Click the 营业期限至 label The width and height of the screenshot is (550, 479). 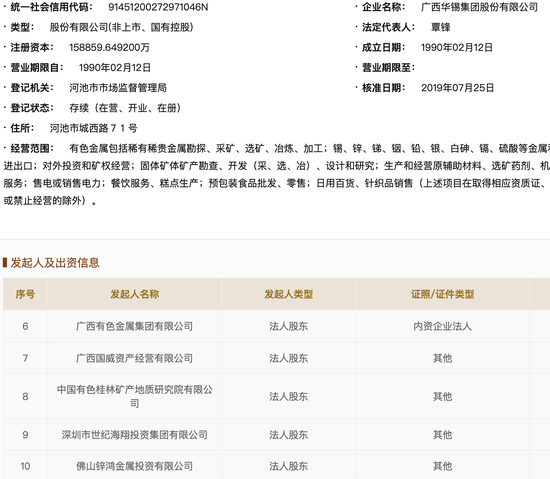388,68
